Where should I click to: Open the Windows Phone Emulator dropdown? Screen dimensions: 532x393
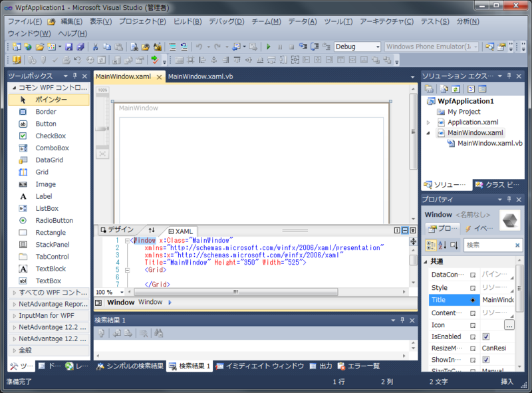click(475, 47)
